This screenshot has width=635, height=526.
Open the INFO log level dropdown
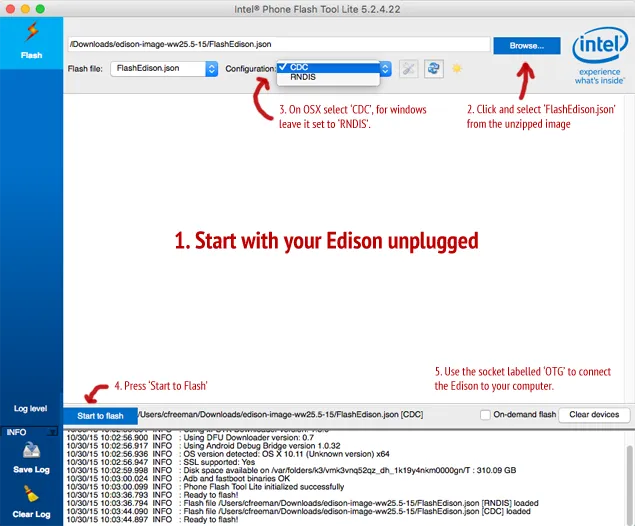pyautogui.click(x=29, y=432)
